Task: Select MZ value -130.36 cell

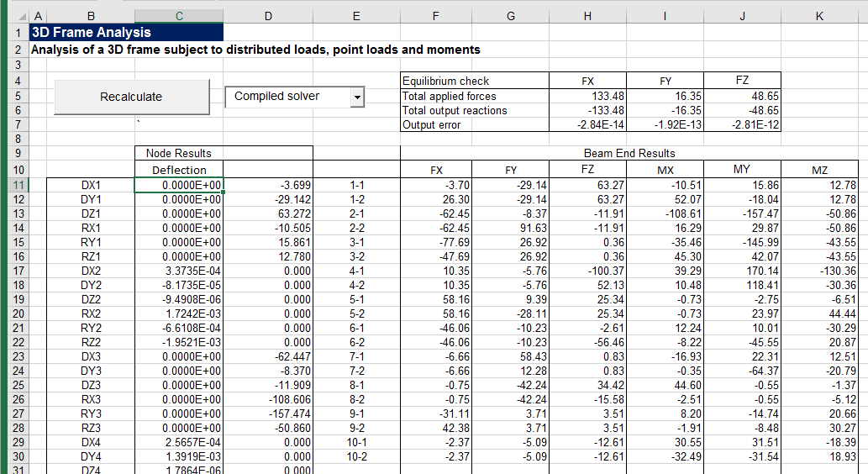Action: (x=819, y=271)
